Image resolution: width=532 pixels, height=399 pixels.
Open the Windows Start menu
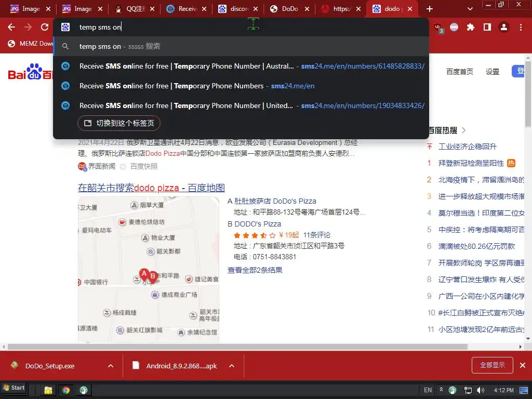(x=14, y=388)
